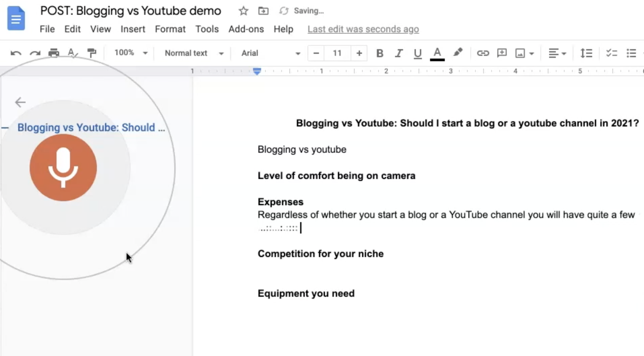Toggle bold formatting

[x=380, y=53]
